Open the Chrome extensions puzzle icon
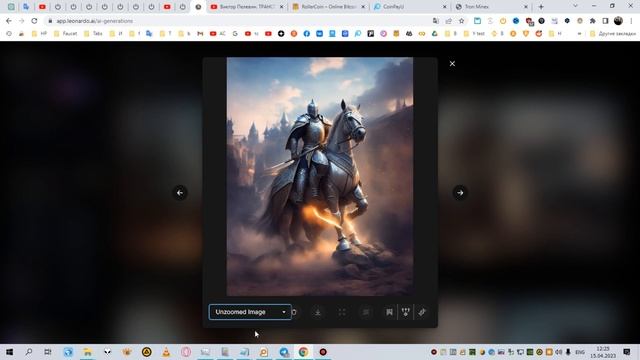The image size is (640, 360). point(593,21)
